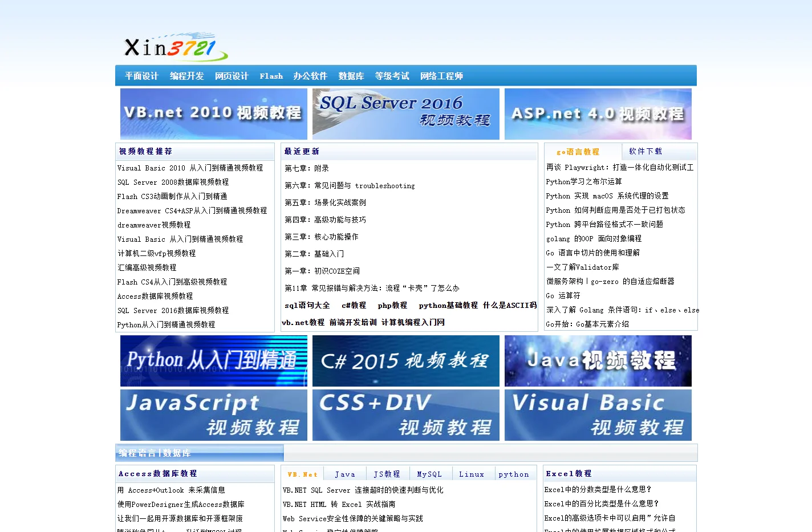The image size is (812, 532).
Task: Open Go开始：Go基本元素介绍 article
Action: (x=587, y=324)
